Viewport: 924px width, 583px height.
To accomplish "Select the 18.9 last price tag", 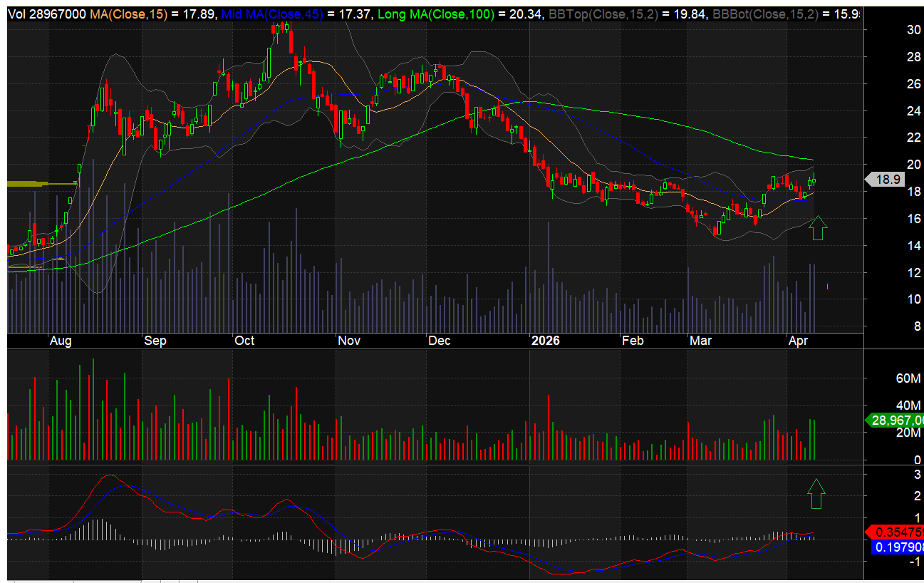I will [x=887, y=180].
